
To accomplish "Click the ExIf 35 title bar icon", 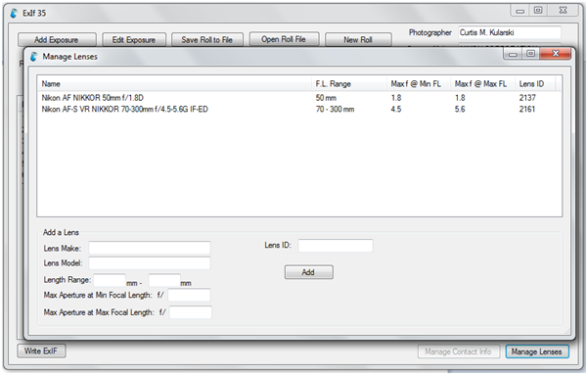I will tap(14, 13).
